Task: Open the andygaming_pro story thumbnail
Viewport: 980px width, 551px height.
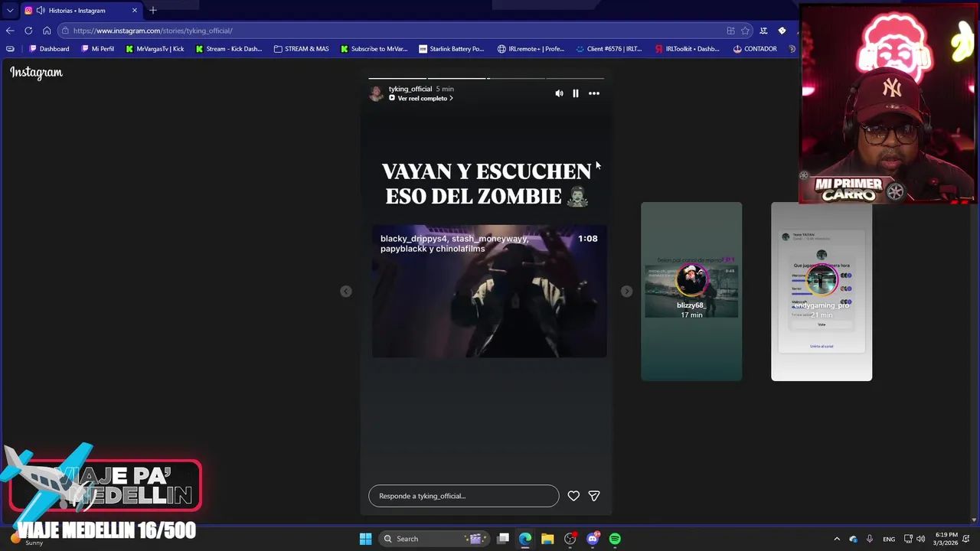Action: pos(822,292)
